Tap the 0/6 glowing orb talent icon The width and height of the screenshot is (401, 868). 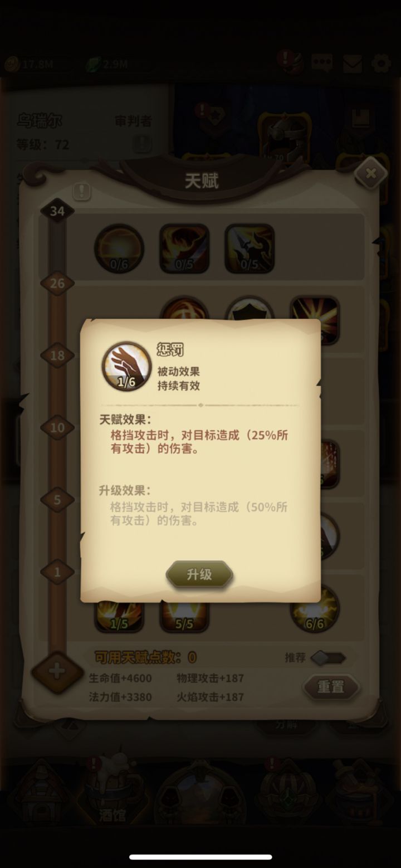tap(119, 248)
